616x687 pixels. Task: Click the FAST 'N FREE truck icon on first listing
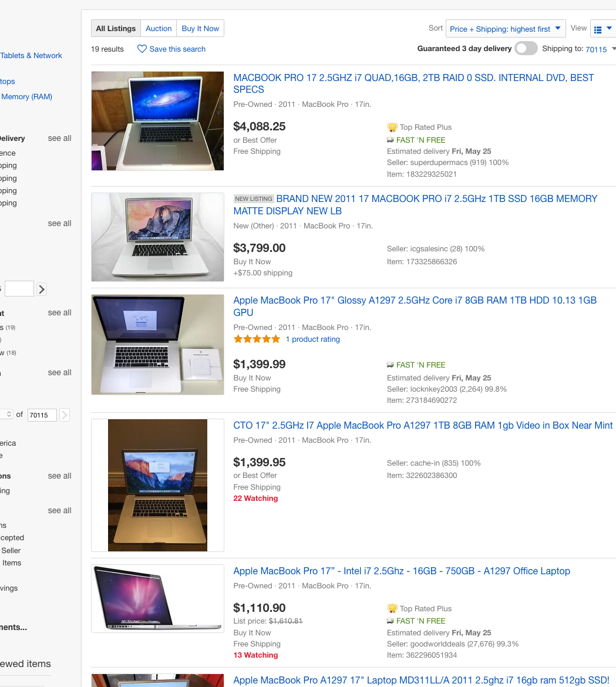click(390, 140)
